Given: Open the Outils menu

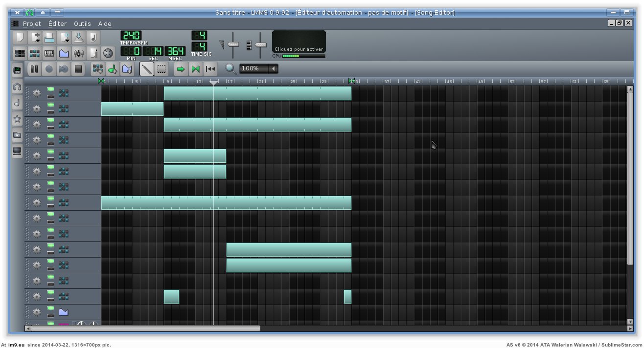Looking at the screenshot, I should tap(82, 23).
